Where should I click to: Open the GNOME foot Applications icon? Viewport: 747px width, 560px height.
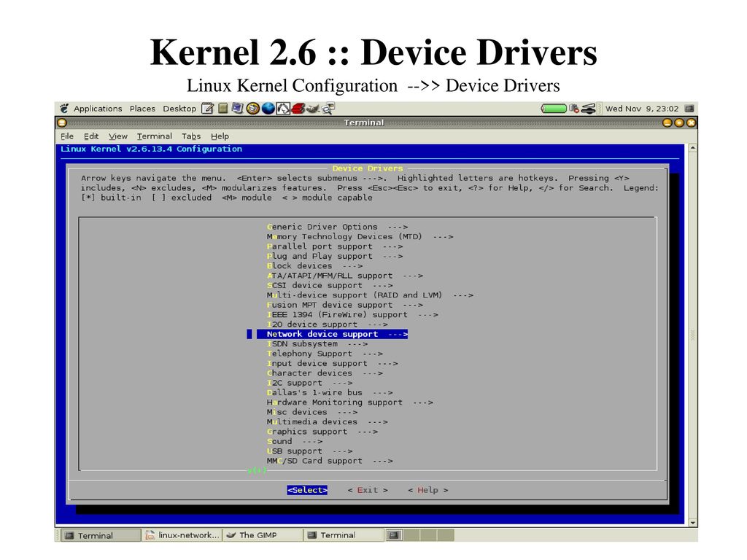(x=64, y=109)
